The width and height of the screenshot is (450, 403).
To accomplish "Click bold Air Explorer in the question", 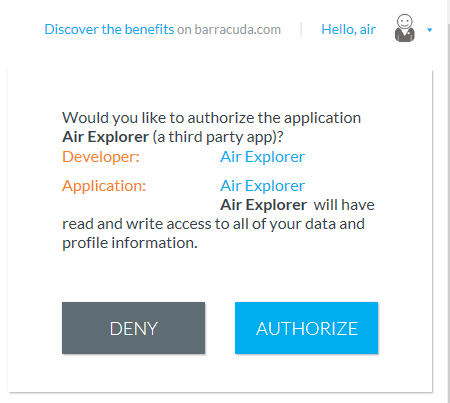I will 105,137.
